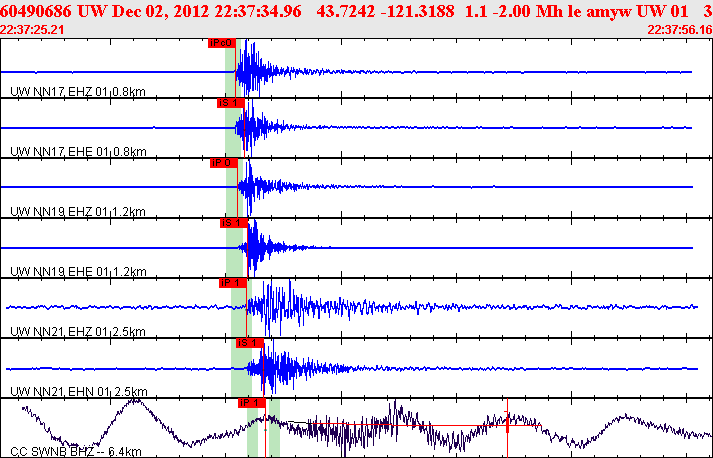Image resolution: width=713 pixels, height=458 pixels.
Task: Select the S pick flag on NN21 EHN trace
Action: pos(248,342)
